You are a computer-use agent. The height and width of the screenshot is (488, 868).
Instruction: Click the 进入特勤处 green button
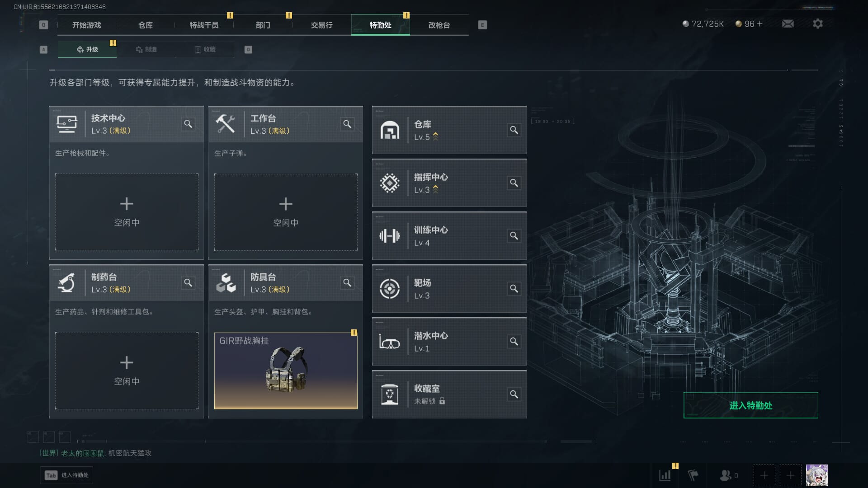(x=750, y=405)
